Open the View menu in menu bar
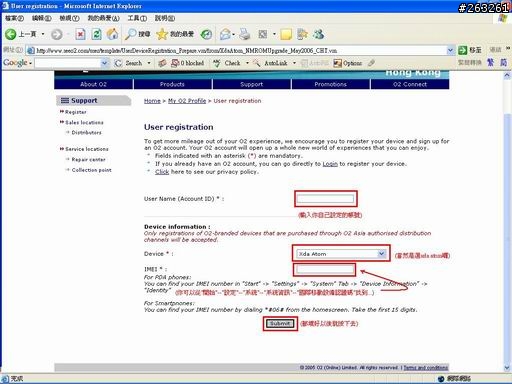Viewport: 512px width, 384px height. [69, 18]
